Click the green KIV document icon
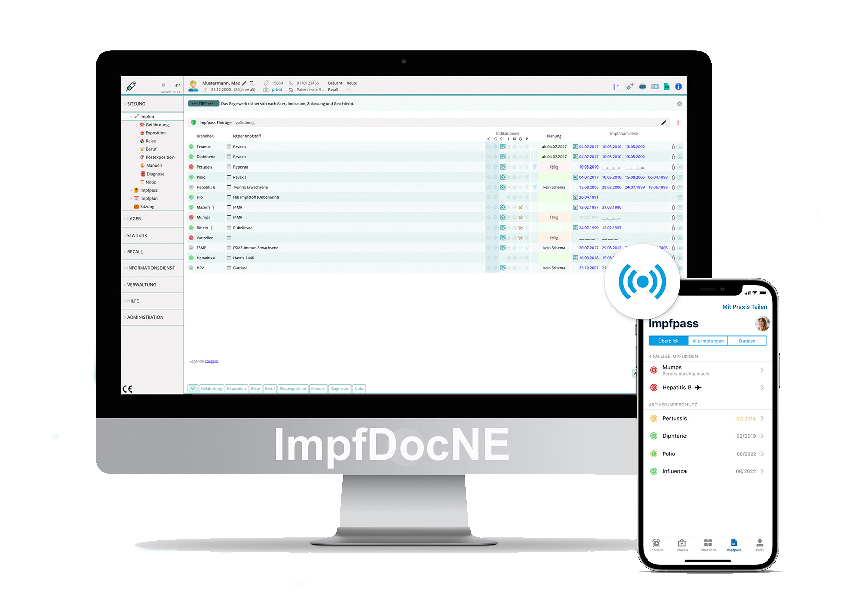858x616 pixels. point(666,86)
